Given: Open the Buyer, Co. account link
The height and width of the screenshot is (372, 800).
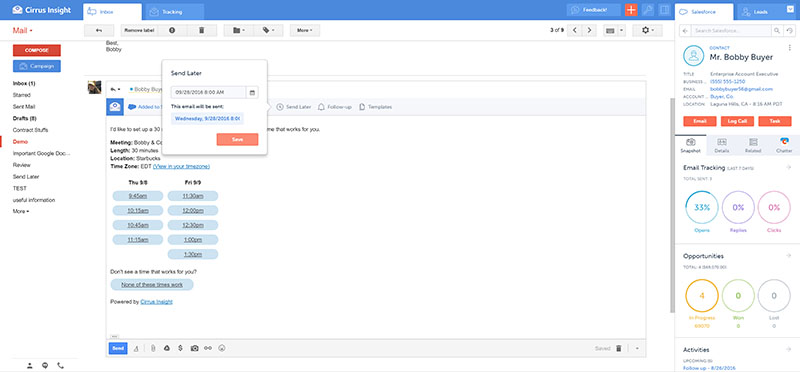Looking at the screenshot, I should 722,96.
